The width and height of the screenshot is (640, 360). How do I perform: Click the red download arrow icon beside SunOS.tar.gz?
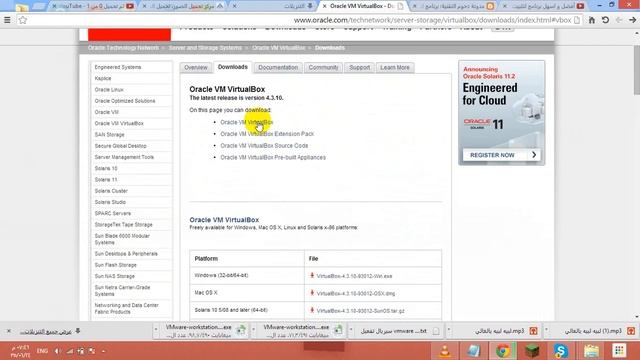point(312,310)
